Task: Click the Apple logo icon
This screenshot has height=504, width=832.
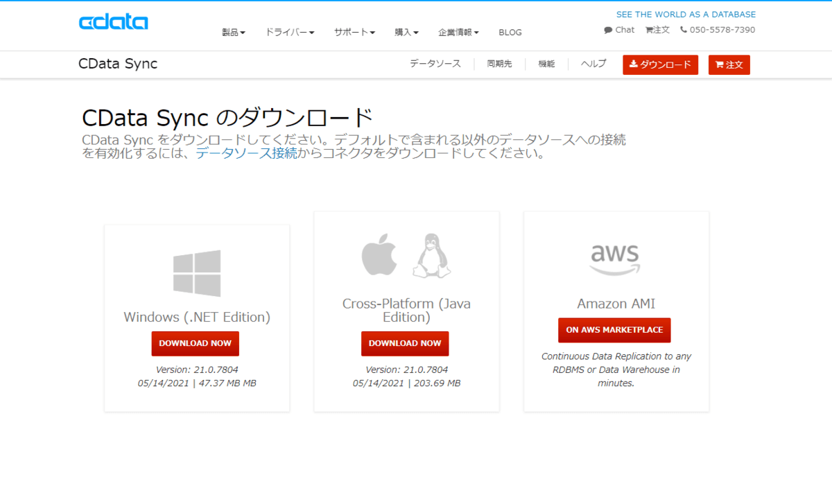Action: [x=379, y=256]
